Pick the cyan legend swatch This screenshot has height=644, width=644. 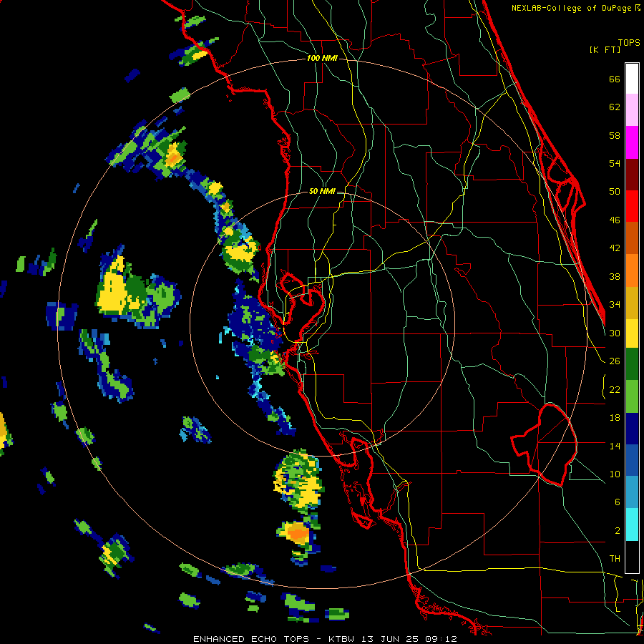tap(632, 525)
